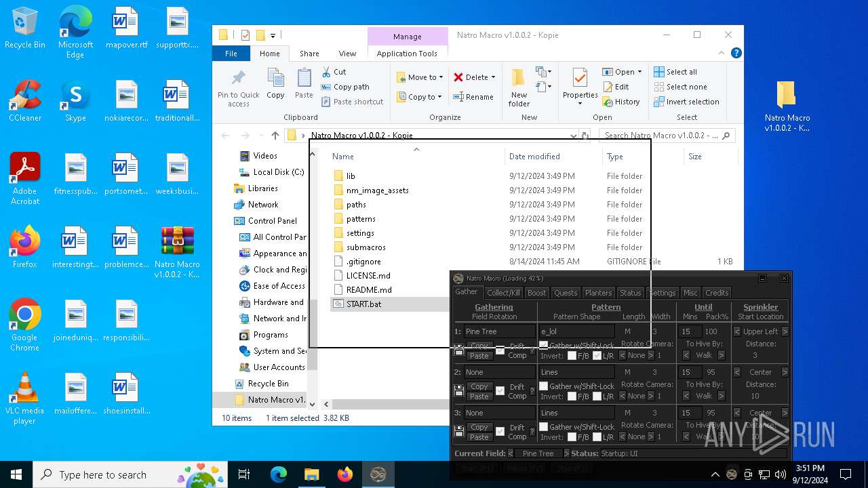Toggle Invert L/R checkbox for field 1
This screenshot has height=488, width=868.
[x=597, y=356]
